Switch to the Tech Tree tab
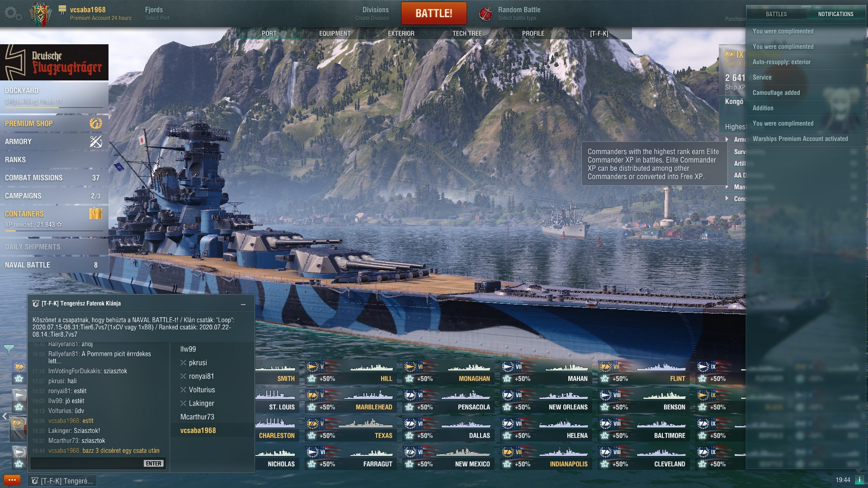Image resolution: width=868 pixels, height=488 pixels. click(x=467, y=33)
